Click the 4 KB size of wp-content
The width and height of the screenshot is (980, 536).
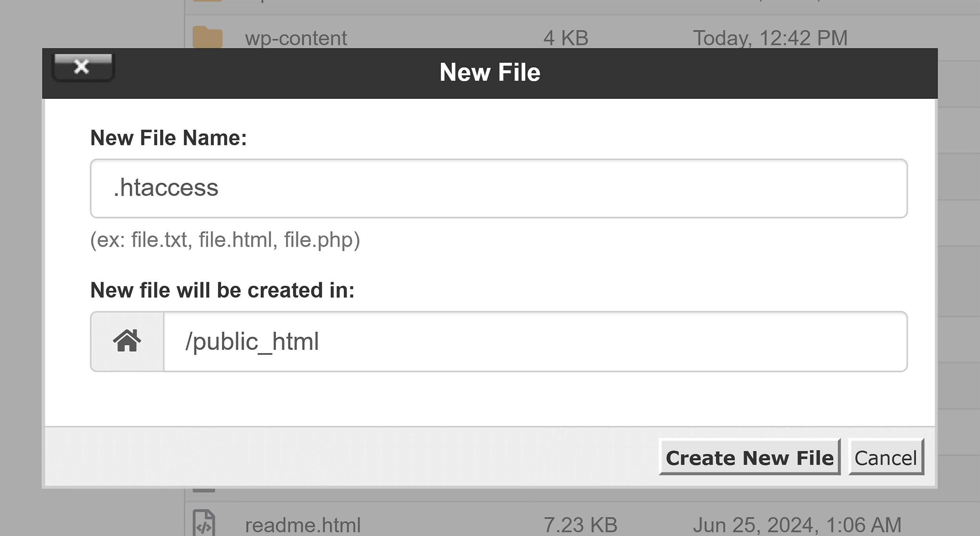566,38
